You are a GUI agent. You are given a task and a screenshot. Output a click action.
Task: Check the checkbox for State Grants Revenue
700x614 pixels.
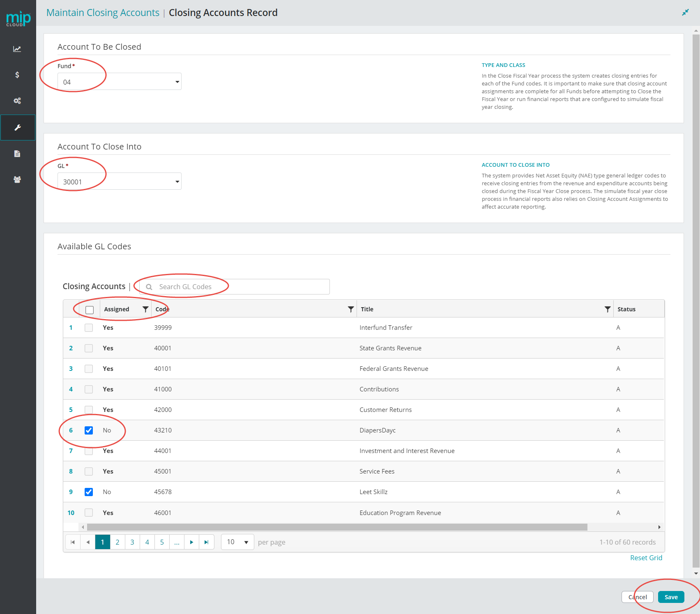point(89,348)
